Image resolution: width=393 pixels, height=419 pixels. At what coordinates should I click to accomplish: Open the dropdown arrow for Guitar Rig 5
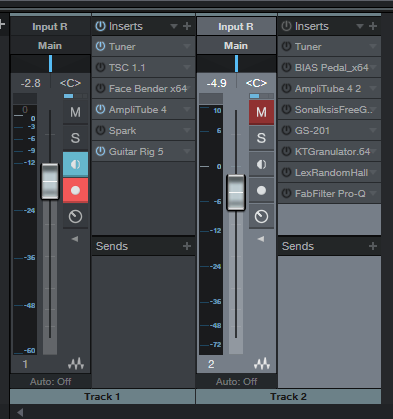(187, 152)
